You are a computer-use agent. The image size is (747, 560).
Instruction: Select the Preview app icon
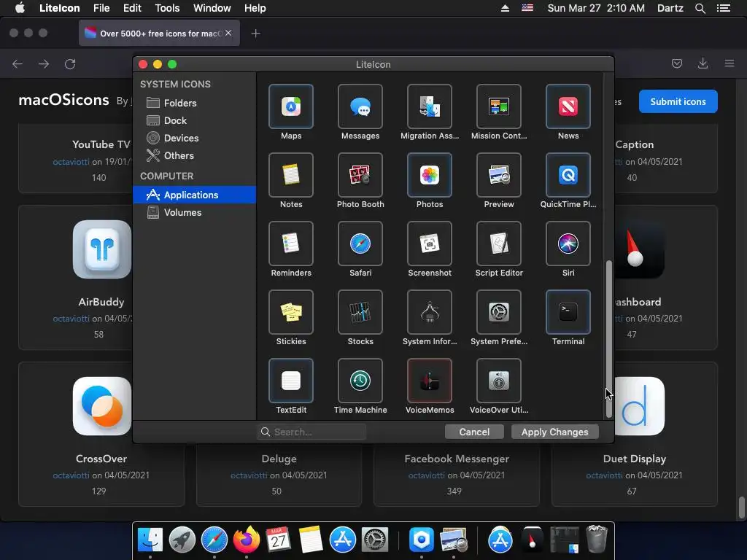pos(499,175)
